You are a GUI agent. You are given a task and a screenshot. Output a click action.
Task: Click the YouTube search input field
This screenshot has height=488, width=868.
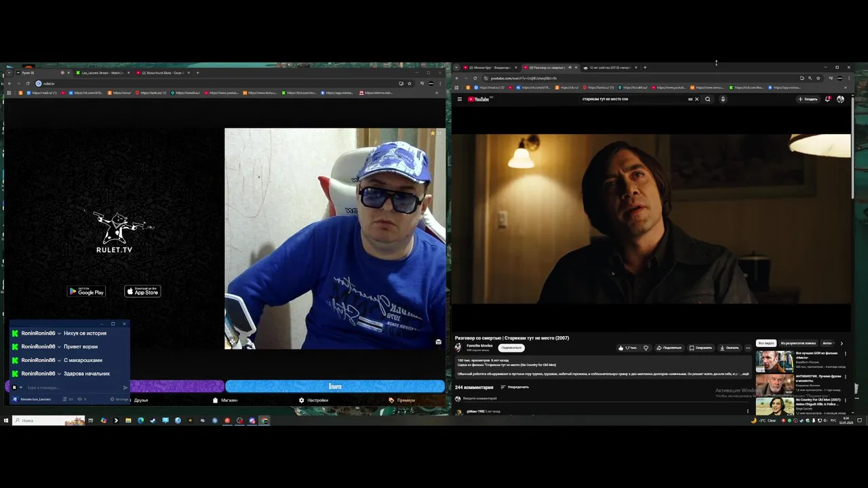pos(633,99)
